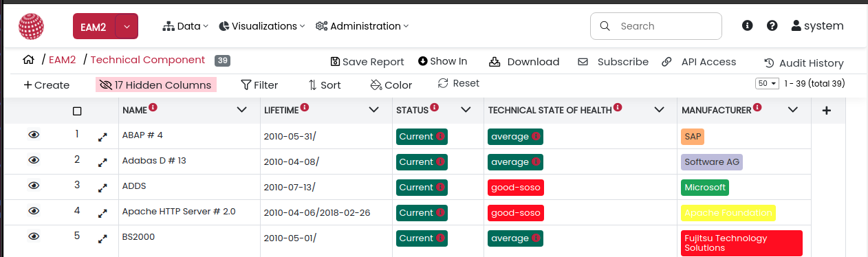
Task: Click the red globe application logo
Action: point(31,26)
